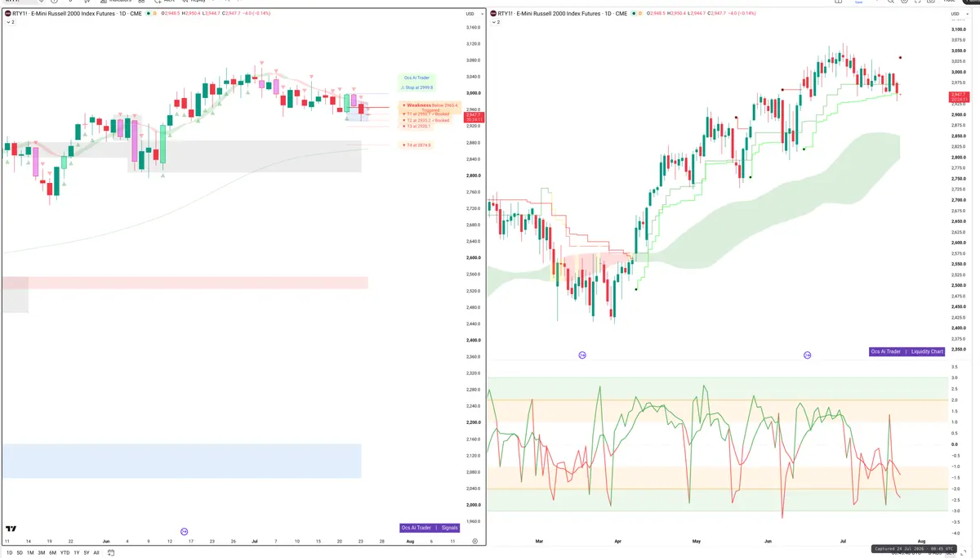Screen dimensions: 980x558
Task: Click the Save button in top toolbar
Action: click(x=858, y=2)
